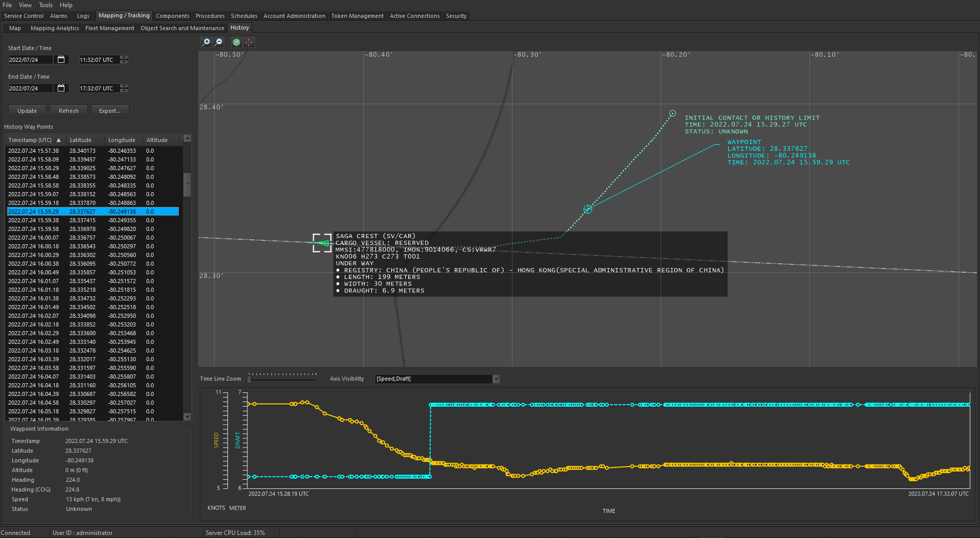This screenshot has width=980, height=538.
Task: Open Object Search and Maintenance sub-tab
Action: pyautogui.click(x=182, y=28)
